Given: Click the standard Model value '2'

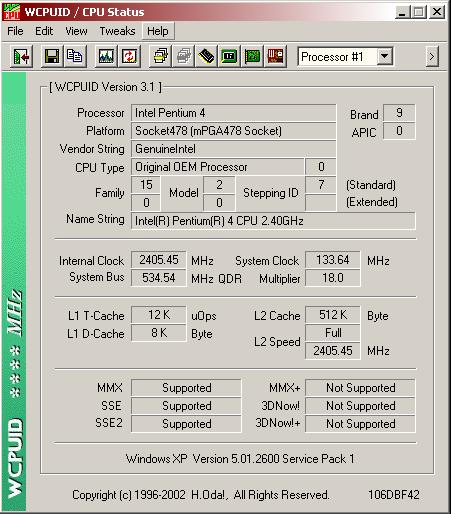Looking at the screenshot, I should pyautogui.click(x=219, y=185).
